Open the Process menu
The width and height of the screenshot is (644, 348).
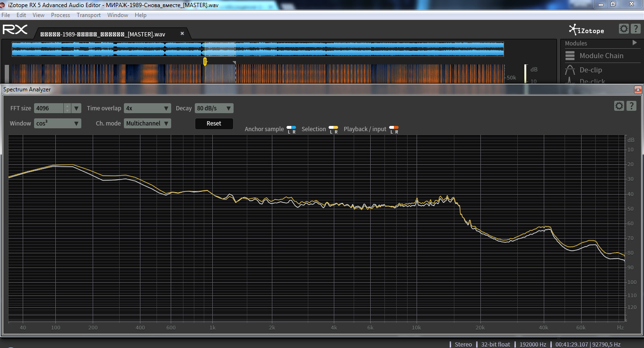[61, 15]
